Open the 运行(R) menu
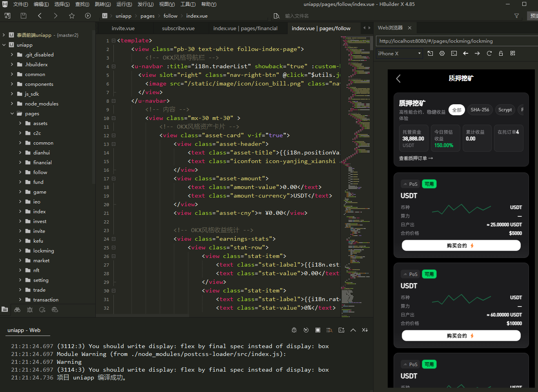Screen dimensions: 538x392 [124, 4]
